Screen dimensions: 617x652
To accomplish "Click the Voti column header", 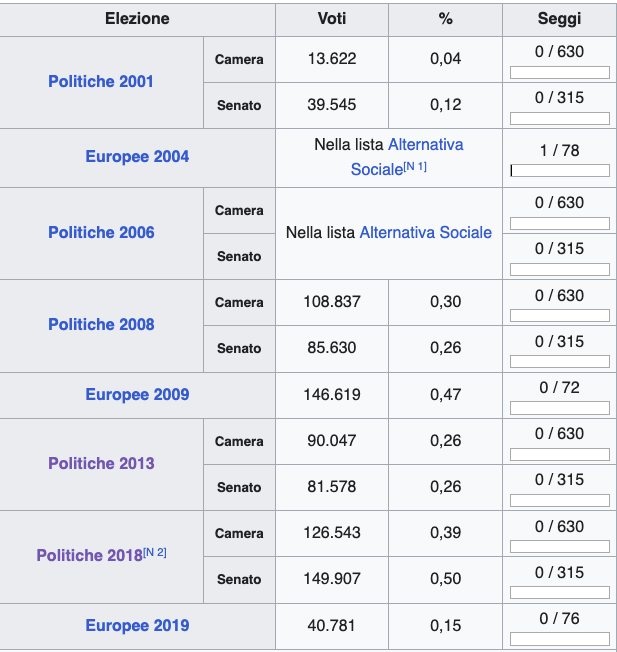I will click(332, 19).
